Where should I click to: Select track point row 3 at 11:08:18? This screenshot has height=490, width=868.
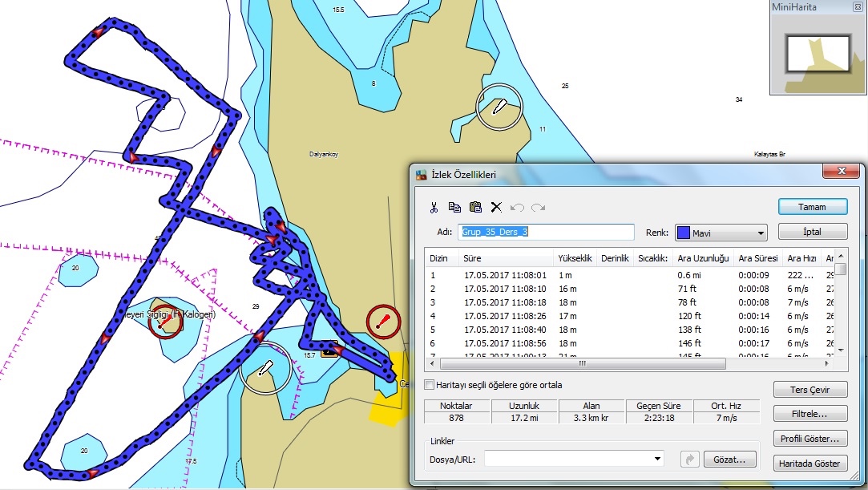pyautogui.click(x=629, y=302)
